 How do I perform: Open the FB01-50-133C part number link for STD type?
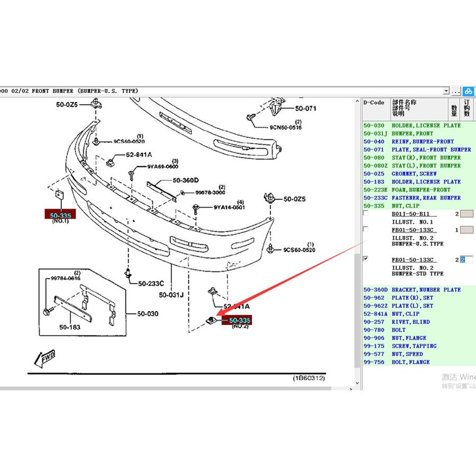pyautogui.click(x=413, y=260)
